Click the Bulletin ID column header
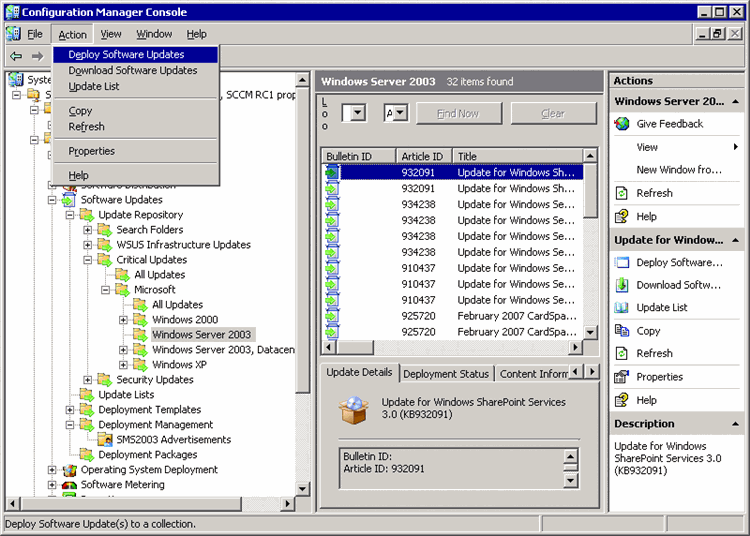 [x=359, y=156]
